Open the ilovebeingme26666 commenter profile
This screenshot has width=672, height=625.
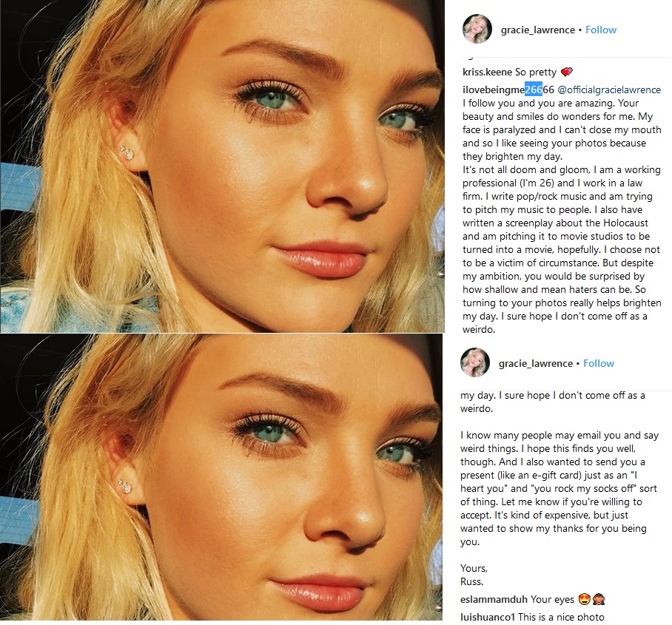pyautogui.click(x=508, y=90)
